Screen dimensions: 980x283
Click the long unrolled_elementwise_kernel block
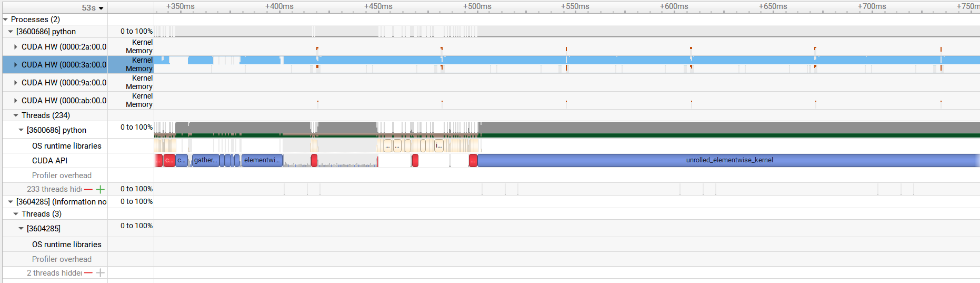pyautogui.click(x=728, y=160)
